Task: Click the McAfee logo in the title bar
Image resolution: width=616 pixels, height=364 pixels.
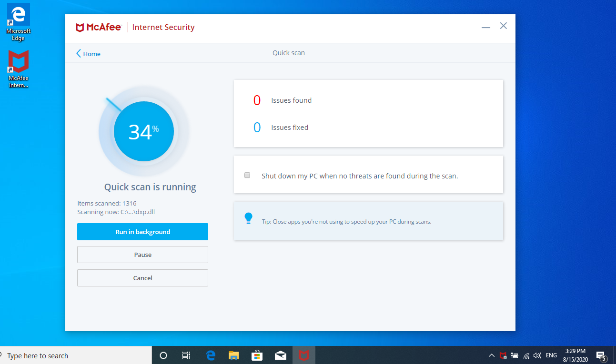Action: point(99,28)
